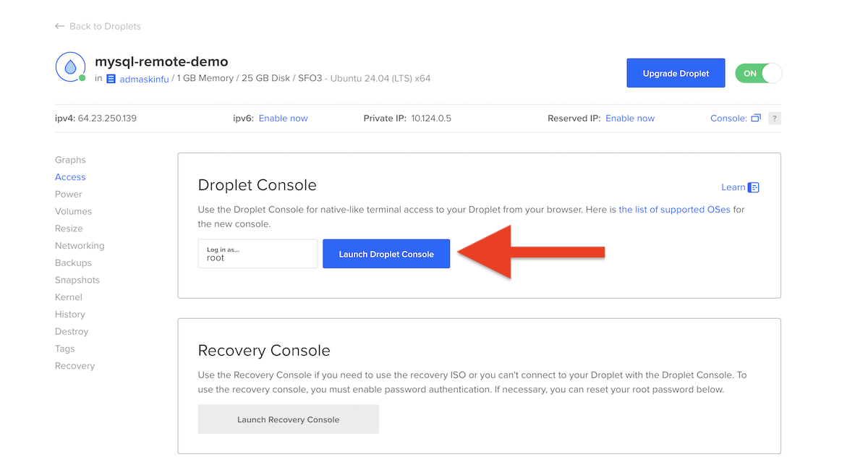Viewport: 868px width, 470px height.
Task: Click the ipv4 address 64.23.250.139
Action: tap(107, 118)
